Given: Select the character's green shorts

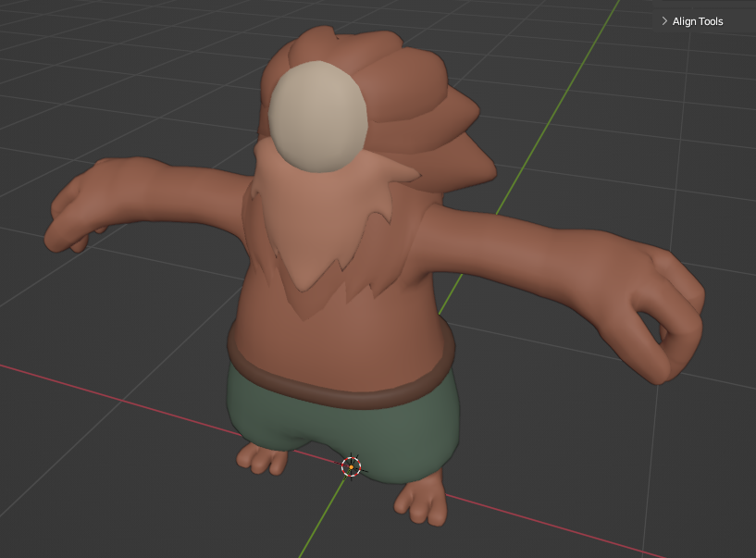Looking at the screenshot, I should [x=342, y=426].
